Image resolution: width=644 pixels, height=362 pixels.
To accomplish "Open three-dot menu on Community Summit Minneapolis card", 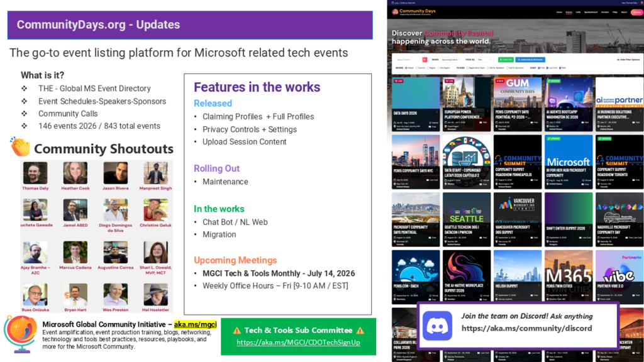I will [x=539, y=168].
